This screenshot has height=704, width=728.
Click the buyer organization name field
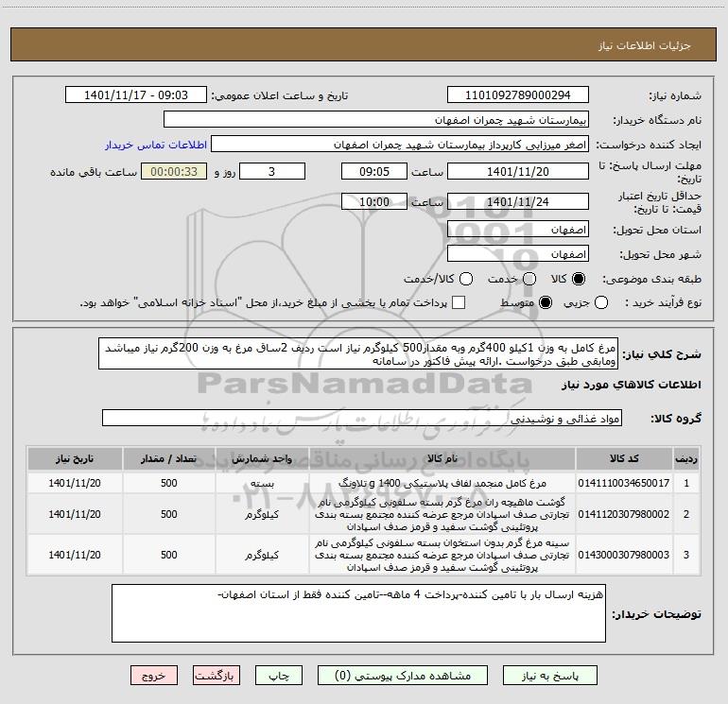pyautogui.click(x=376, y=120)
